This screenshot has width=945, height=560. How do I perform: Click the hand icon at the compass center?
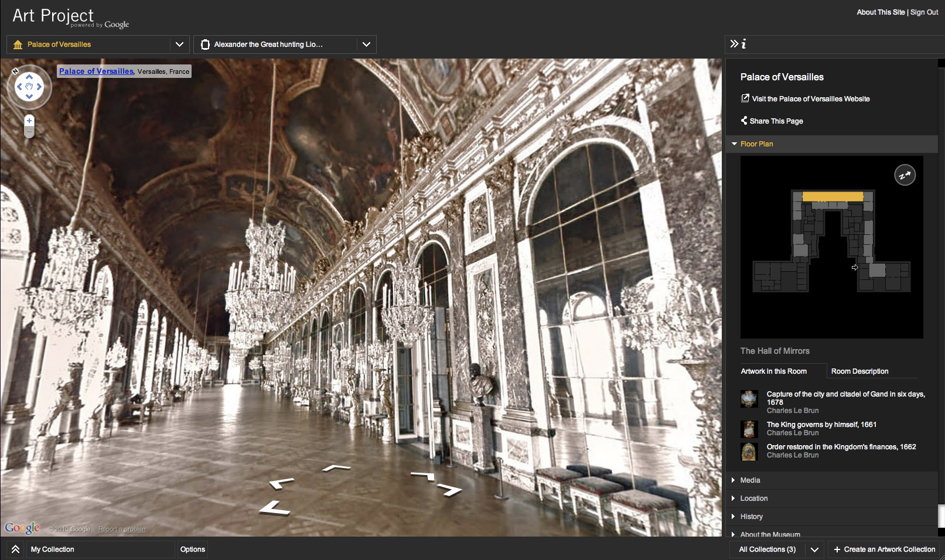point(29,87)
